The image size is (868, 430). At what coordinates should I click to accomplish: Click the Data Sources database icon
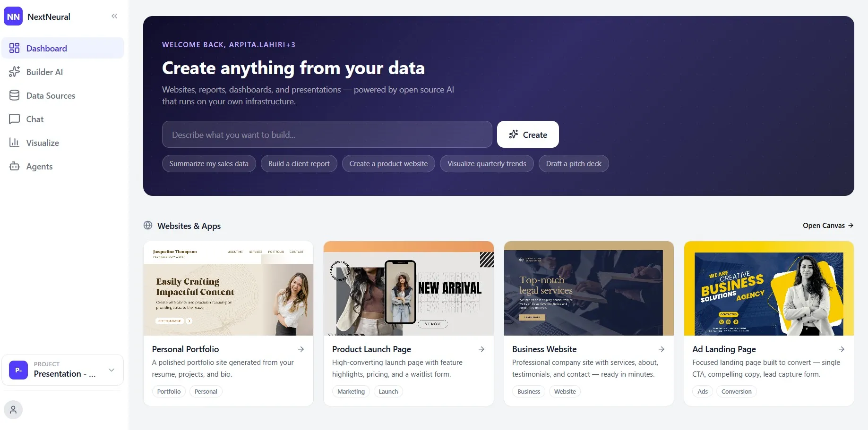coord(15,95)
